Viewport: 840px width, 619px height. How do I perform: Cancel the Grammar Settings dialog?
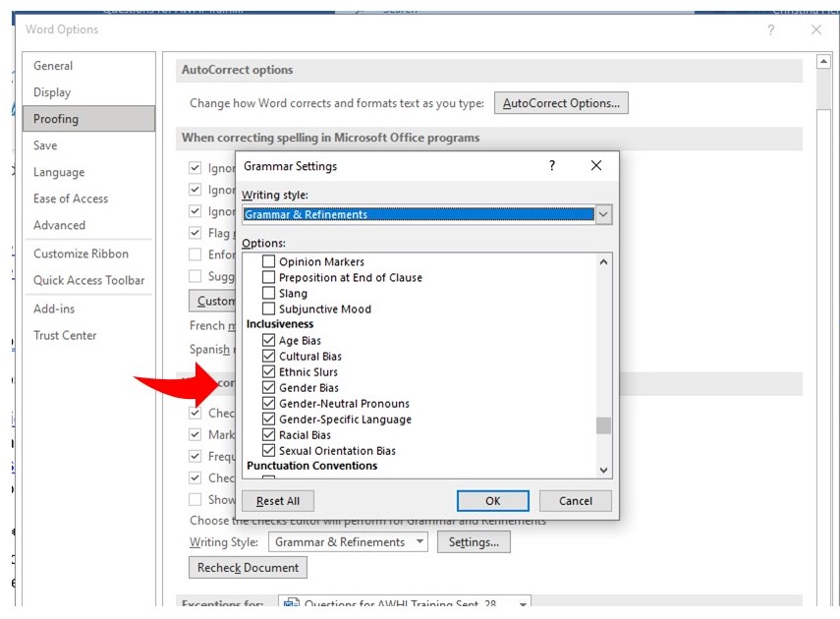click(576, 500)
